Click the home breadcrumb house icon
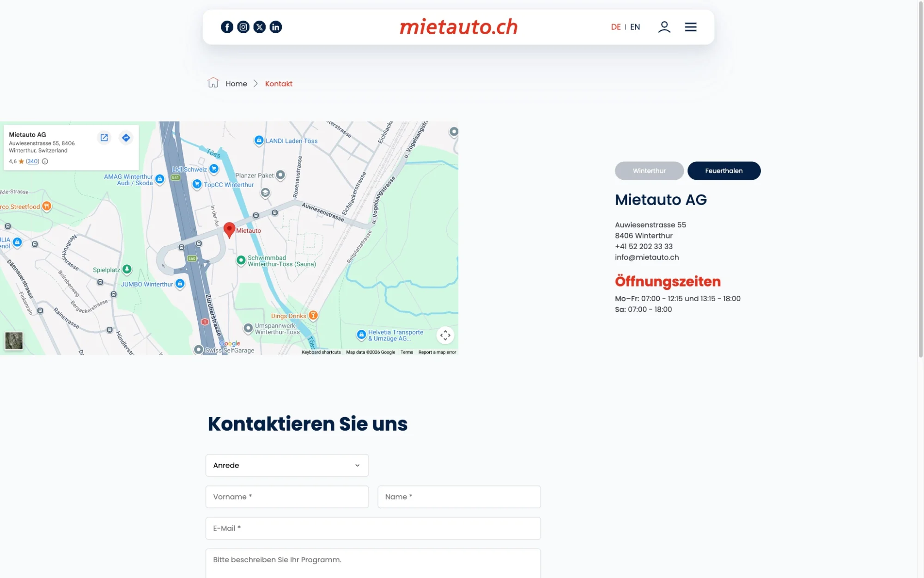Image resolution: width=924 pixels, height=578 pixels. (x=213, y=83)
